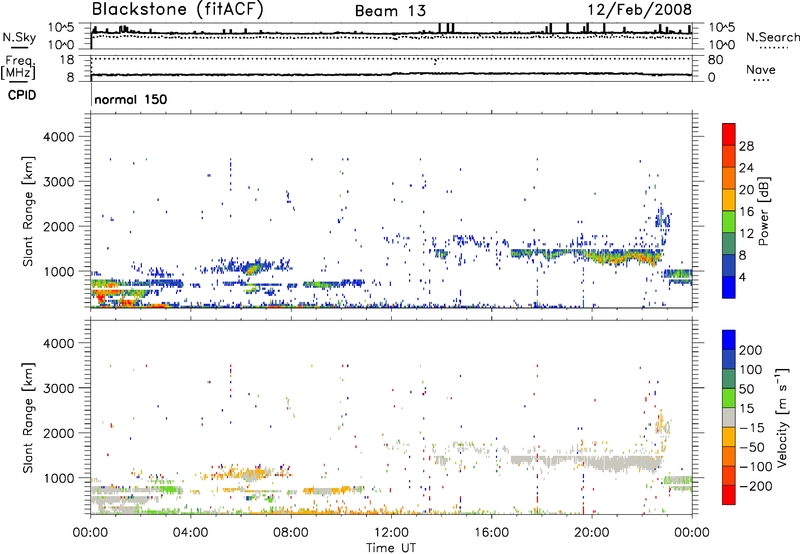Pick the bright blue bottom Power color segment
The image size is (800, 554).
[x=729, y=287]
